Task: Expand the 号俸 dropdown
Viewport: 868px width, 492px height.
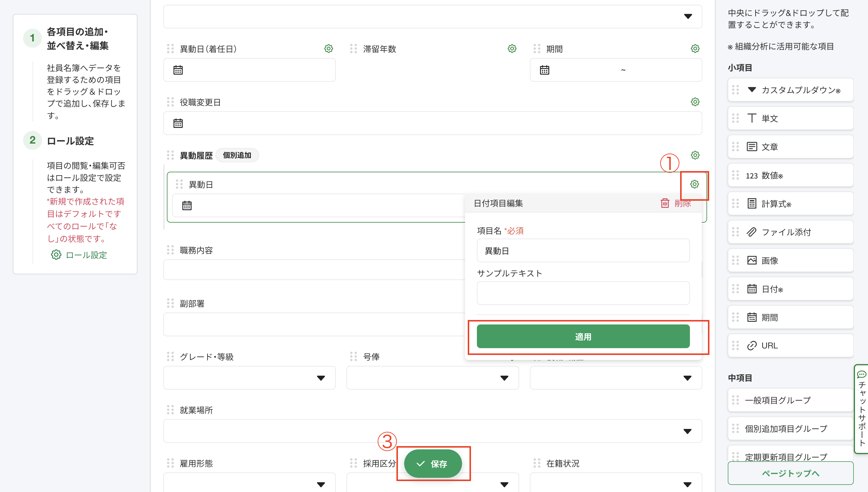Action: point(504,377)
